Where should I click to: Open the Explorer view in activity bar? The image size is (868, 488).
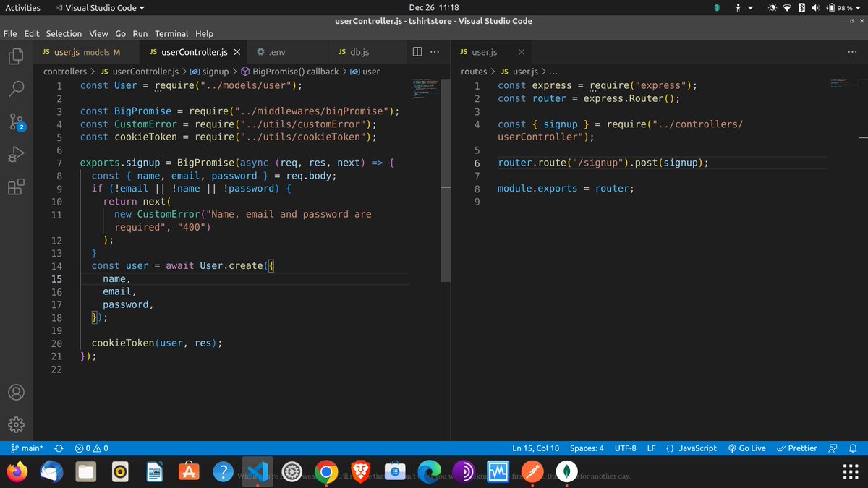coord(16,56)
